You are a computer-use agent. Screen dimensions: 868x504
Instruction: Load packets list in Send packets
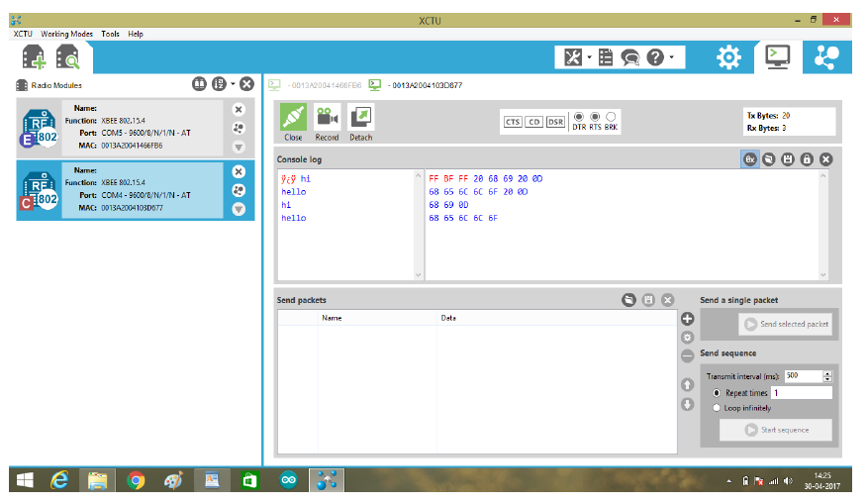[628, 300]
